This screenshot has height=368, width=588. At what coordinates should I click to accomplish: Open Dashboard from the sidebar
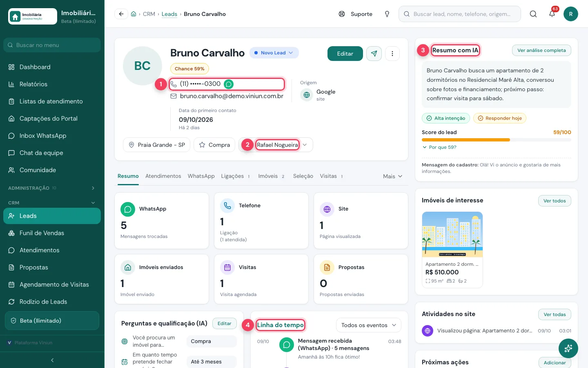(52, 67)
